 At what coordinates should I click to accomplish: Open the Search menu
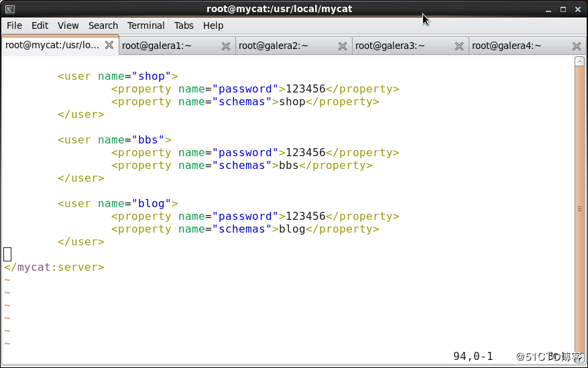coord(103,25)
